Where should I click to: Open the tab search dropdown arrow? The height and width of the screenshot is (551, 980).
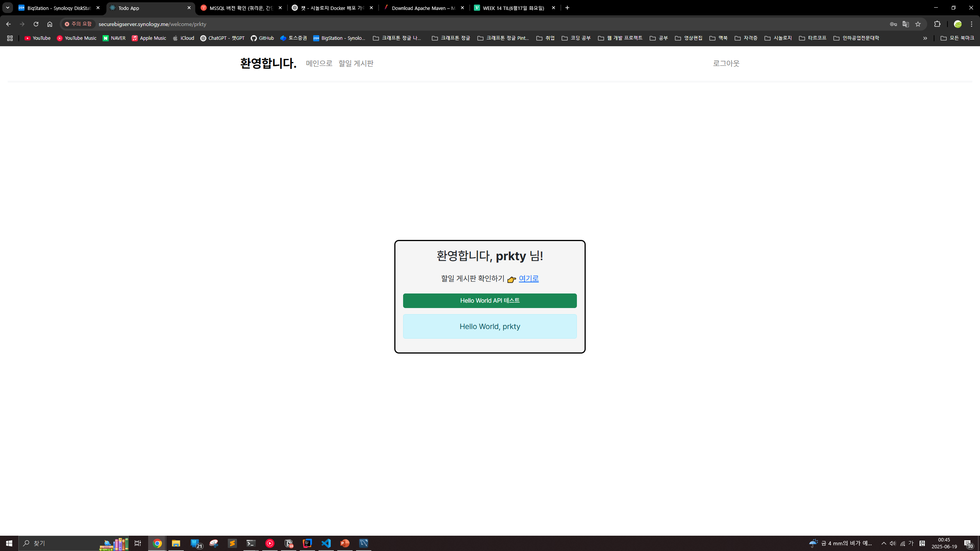(x=7, y=8)
